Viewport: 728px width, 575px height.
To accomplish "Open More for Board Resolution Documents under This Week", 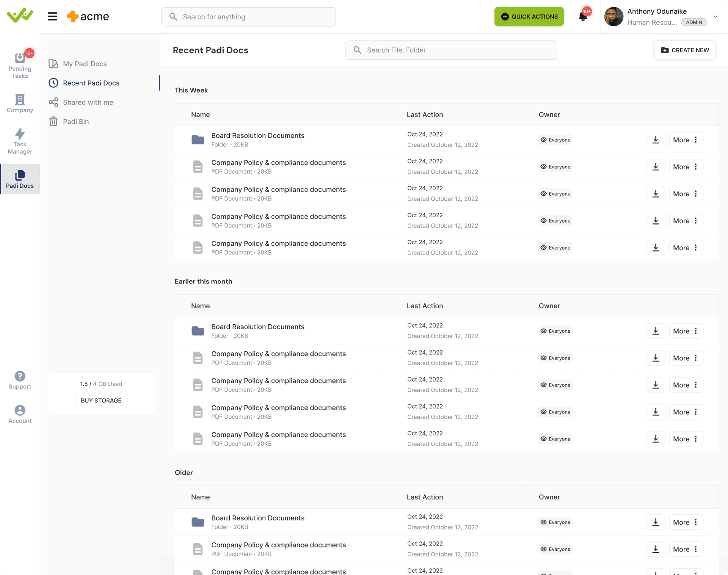I will pyautogui.click(x=686, y=140).
